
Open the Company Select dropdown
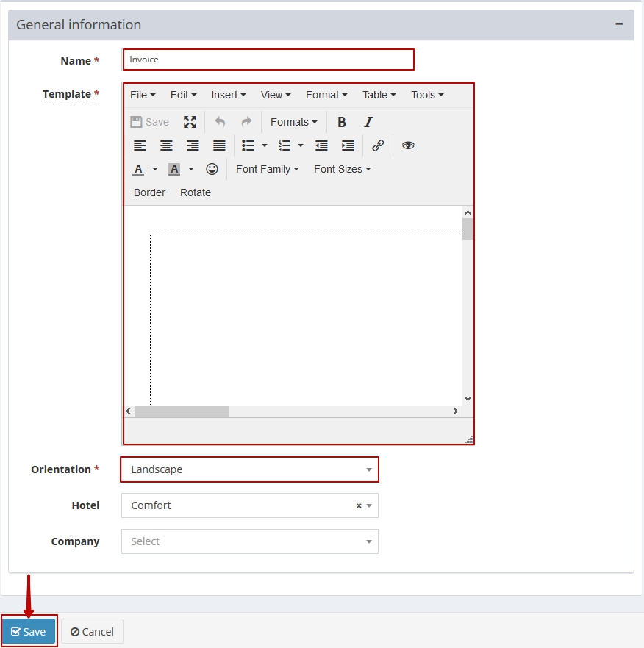pyautogui.click(x=250, y=541)
